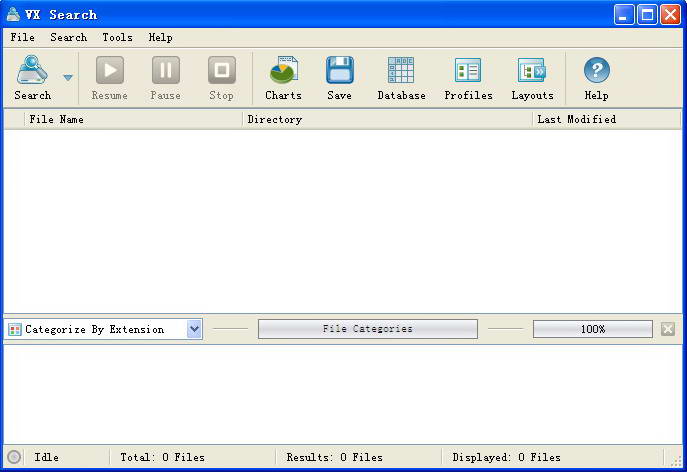Click the X icon beside 100%
687x472 pixels.
point(668,329)
